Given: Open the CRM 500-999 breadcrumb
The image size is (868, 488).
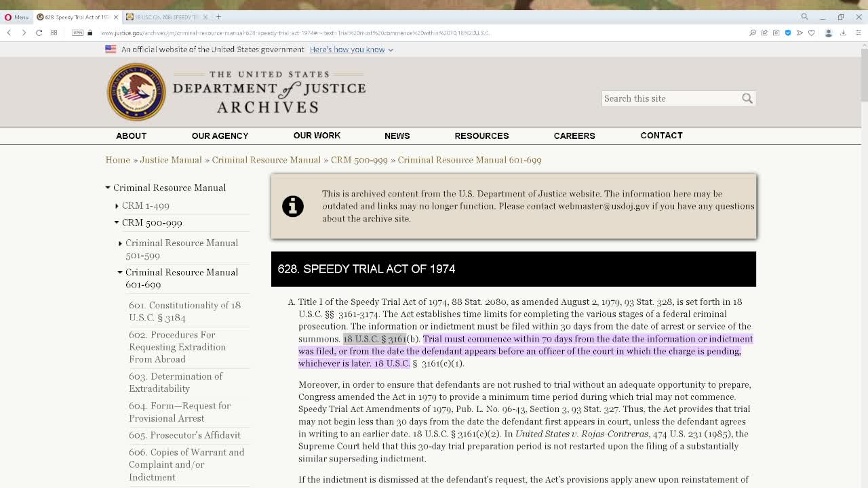Looking at the screenshot, I should click(359, 160).
